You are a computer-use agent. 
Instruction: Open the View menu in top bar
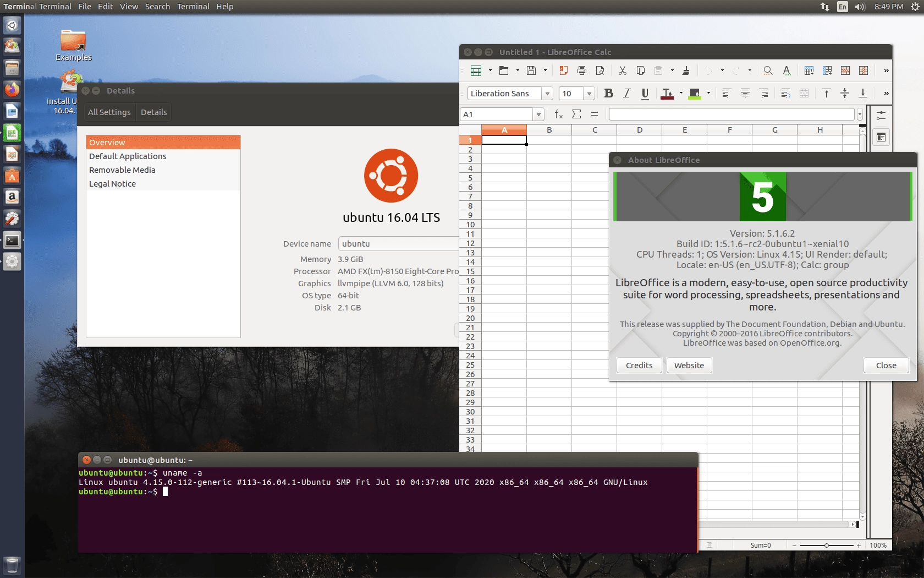[x=129, y=7]
